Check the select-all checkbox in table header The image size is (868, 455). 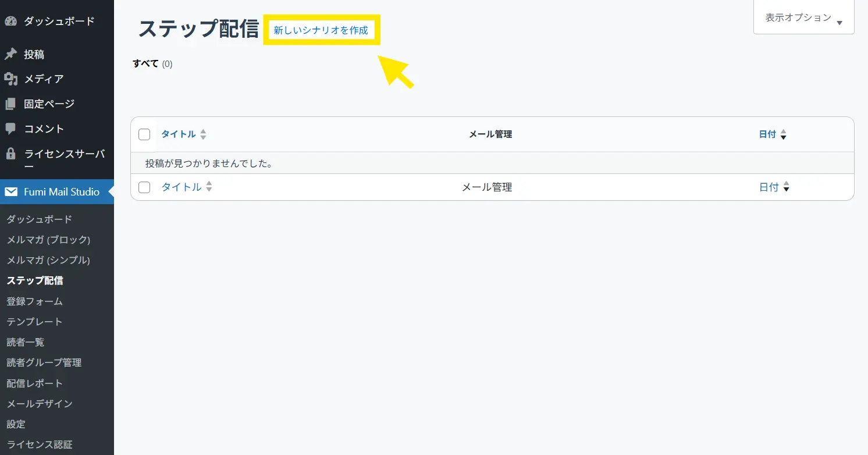click(144, 134)
